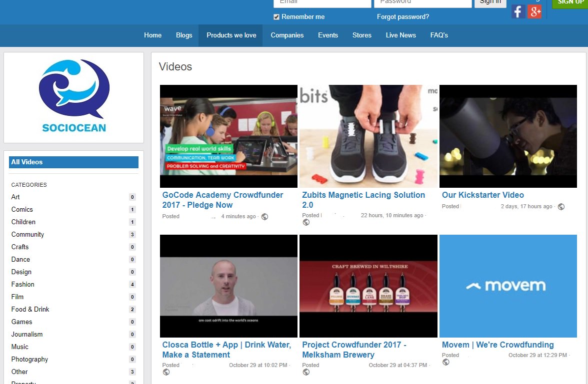The height and width of the screenshot is (384, 588).
Task: Filter videos by Photography category
Action: click(29, 359)
